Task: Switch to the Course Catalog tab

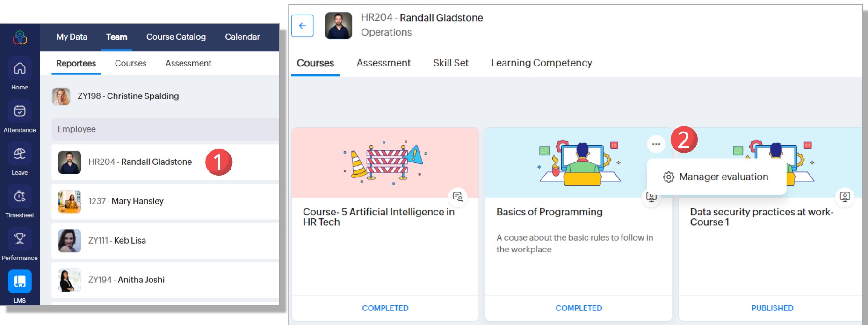Action: (x=176, y=37)
